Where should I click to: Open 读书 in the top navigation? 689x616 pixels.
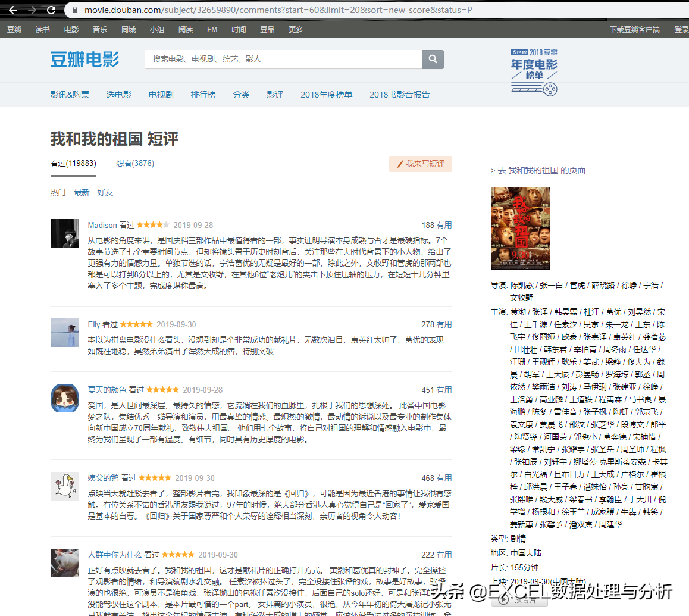pos(43,29)
